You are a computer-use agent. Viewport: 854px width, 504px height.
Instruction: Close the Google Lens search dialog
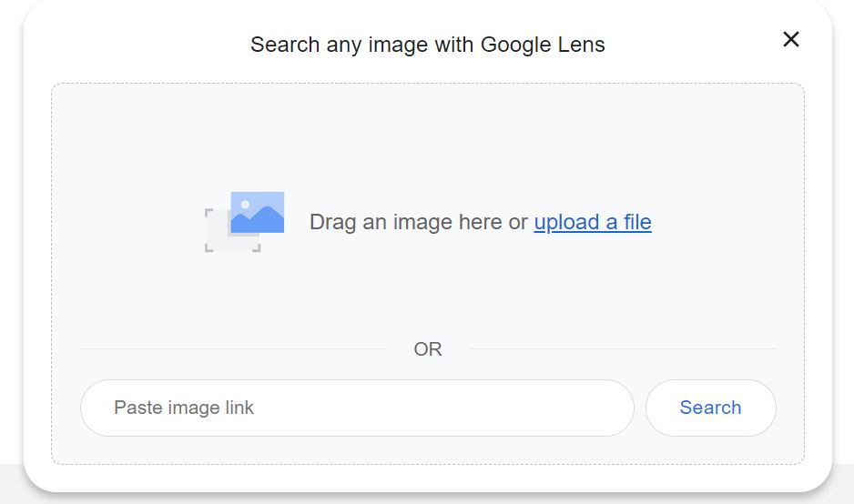791,39
